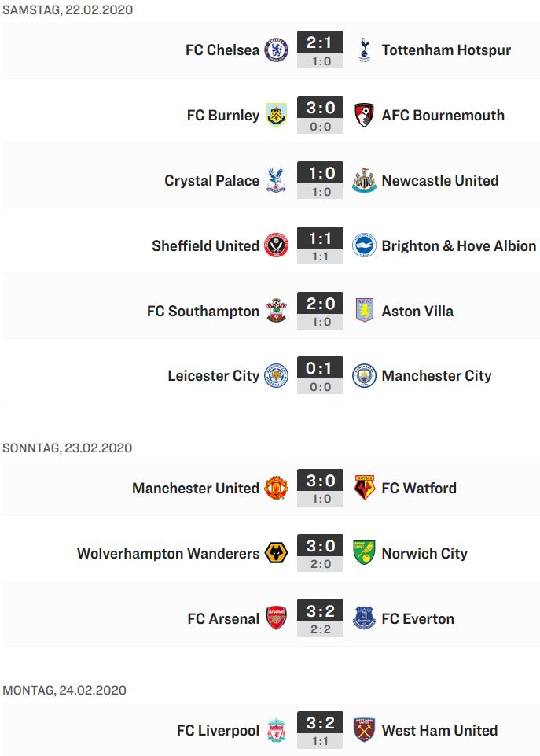Click the Crystal Palace eagle crest
The image size is (540, 756).
[276, 180]
